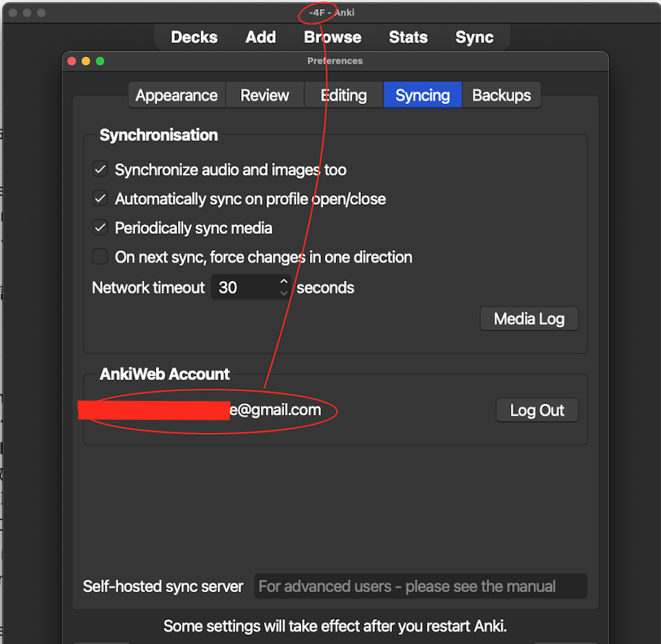Increase Network timeout with up arrow

click(284, 281)
